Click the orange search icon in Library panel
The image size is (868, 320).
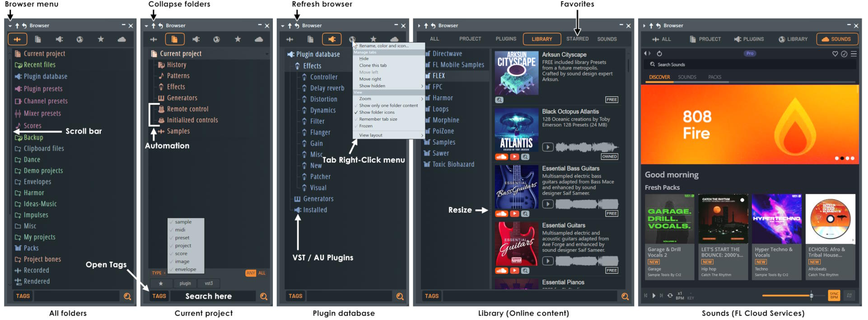[625, 296]
